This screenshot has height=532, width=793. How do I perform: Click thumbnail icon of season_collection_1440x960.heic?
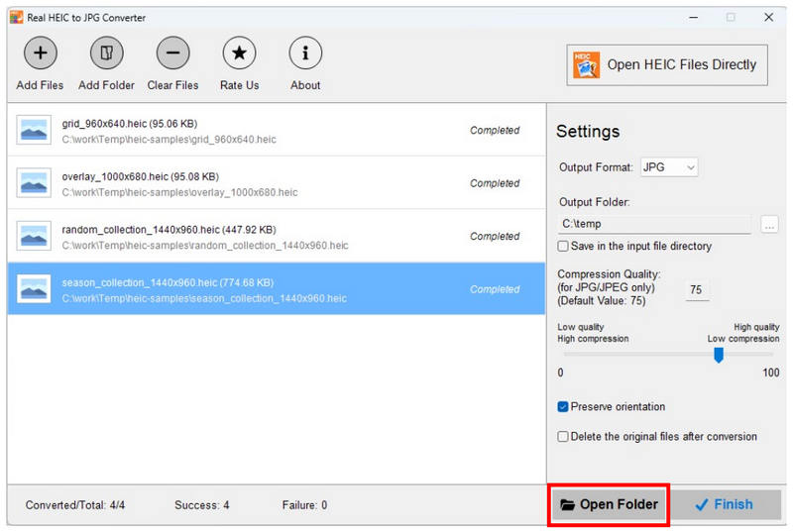coord(34,289)
